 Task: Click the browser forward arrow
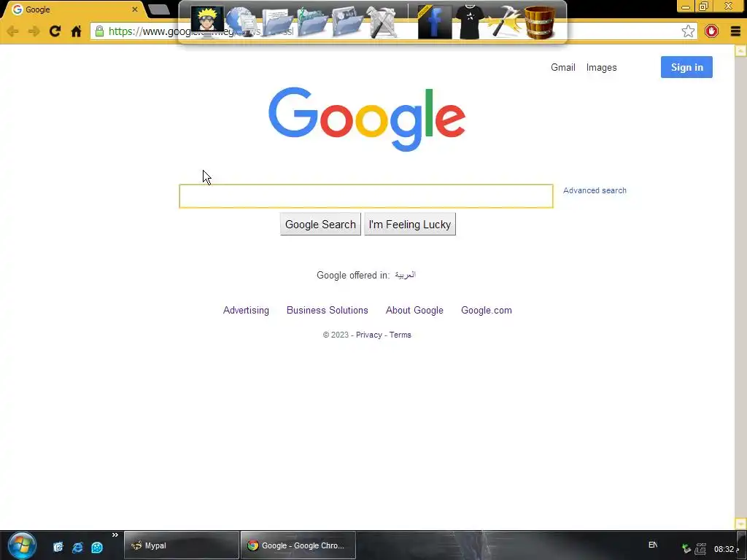point(34,31)
